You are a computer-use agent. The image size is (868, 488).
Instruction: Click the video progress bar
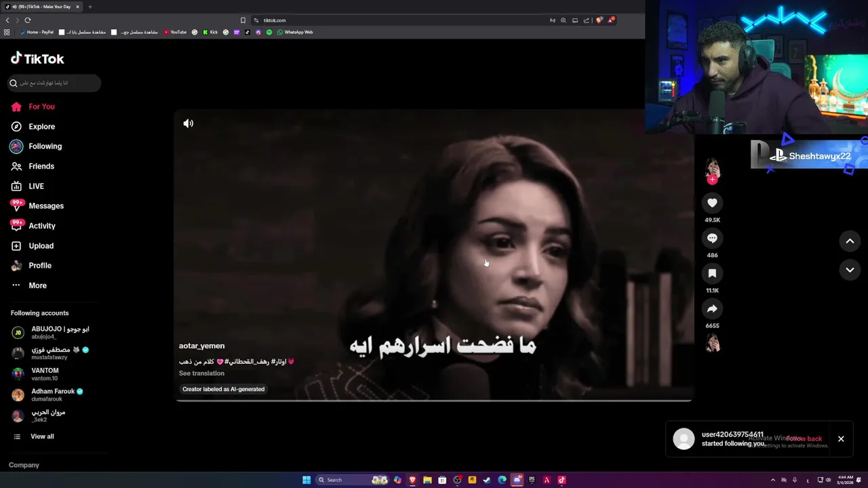pyautogui.click(x=434, y=401)
